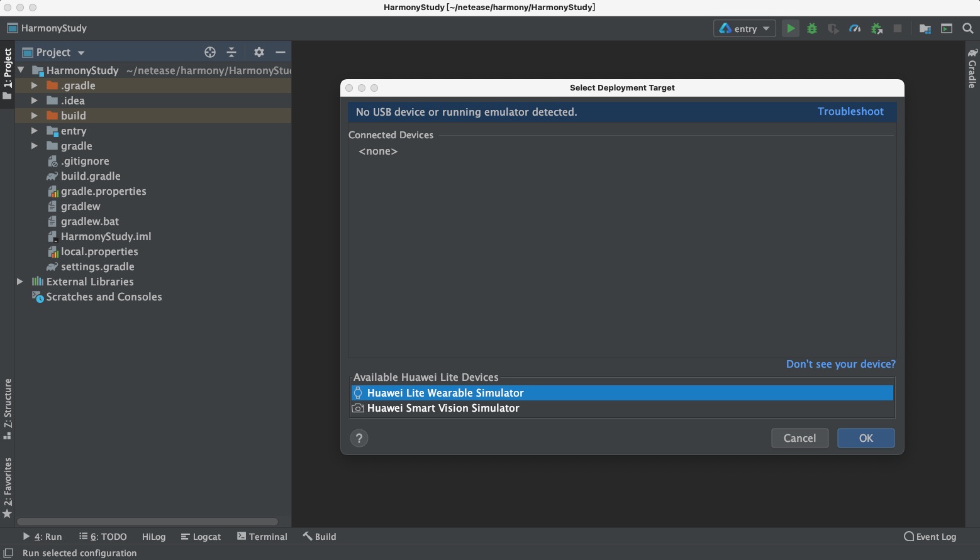Select the build.gradle file
Screen dimensions: 980x560
[x=91, y=176]
